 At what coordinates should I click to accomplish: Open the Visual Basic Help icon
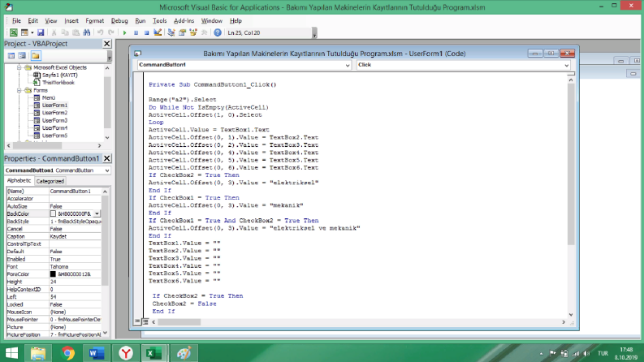tap(218, 32)
